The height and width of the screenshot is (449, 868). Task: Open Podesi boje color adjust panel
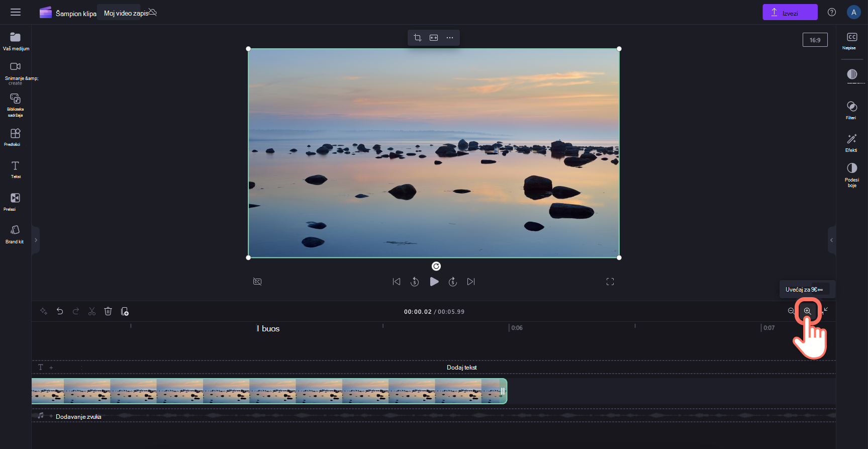852,175
